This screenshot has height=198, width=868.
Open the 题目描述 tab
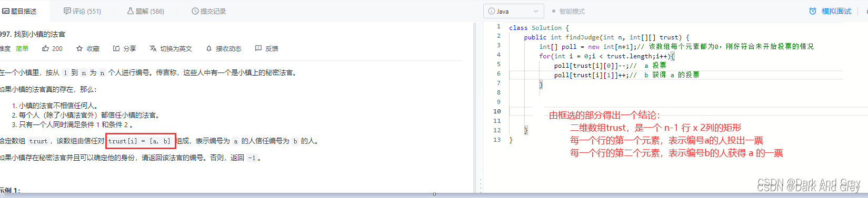tap(20, 11)
